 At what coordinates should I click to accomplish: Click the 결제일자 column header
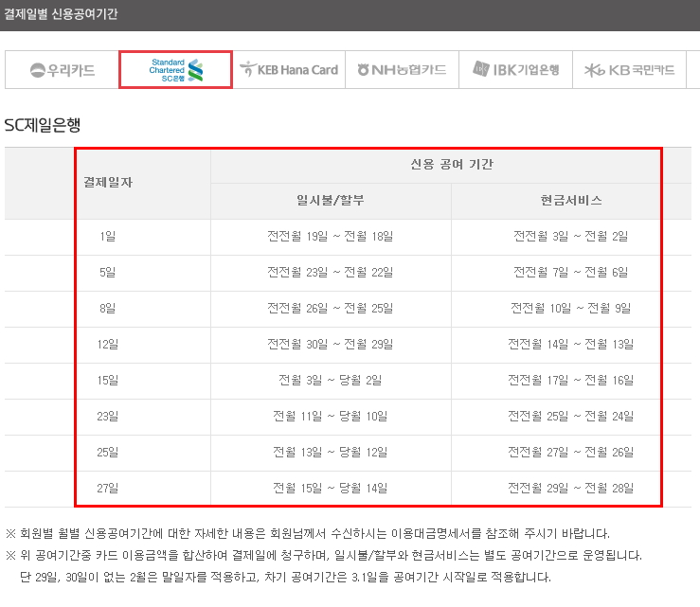tap(108, 183)
